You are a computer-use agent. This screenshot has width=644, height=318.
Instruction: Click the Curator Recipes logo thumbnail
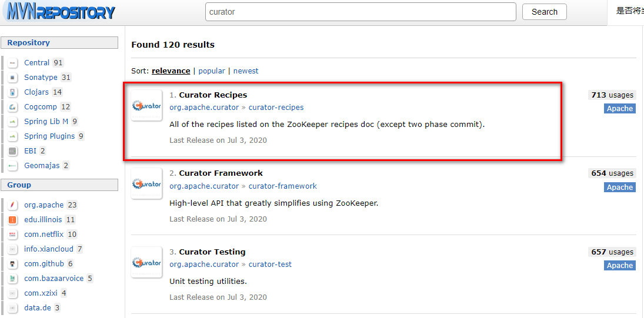146,105
